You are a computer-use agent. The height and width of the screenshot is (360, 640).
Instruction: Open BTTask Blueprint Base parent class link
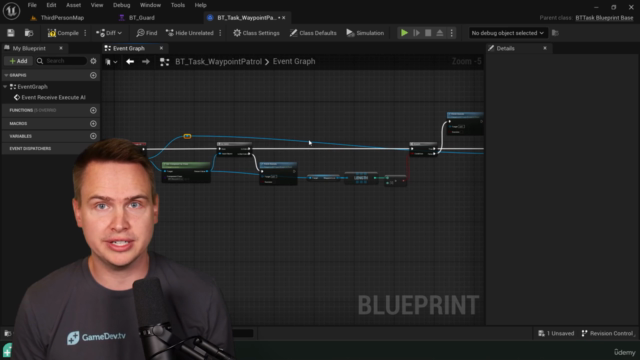(604, 18)
